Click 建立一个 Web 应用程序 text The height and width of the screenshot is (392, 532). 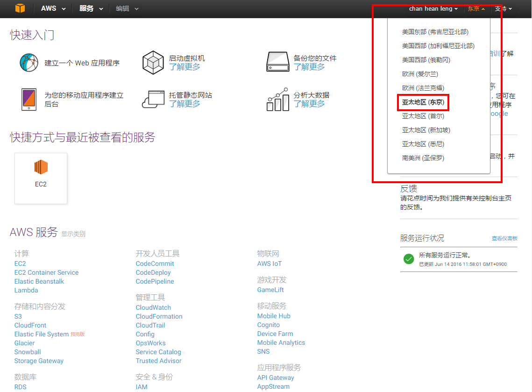click(82, 63)
